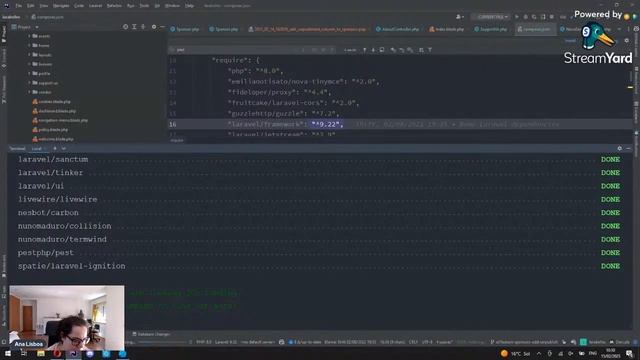Open the orange migration file tab
This screenshot has height=360, width=640.
307,29
